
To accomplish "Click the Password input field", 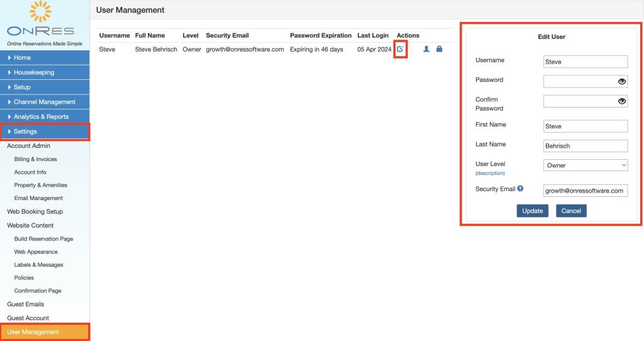I will 586,81.
